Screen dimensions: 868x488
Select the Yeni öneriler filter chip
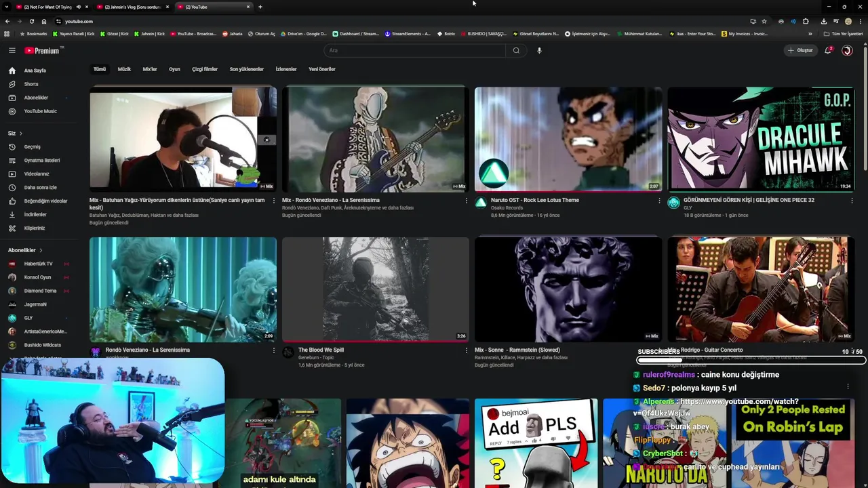click(322, 69)
